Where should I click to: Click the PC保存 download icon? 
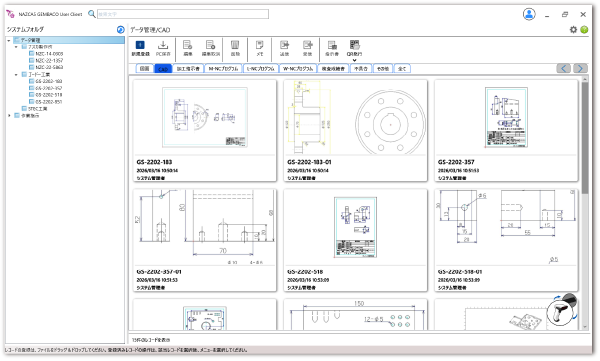[x=163, y=45]
